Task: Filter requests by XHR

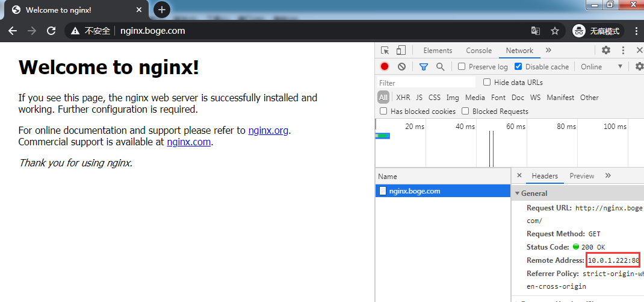Action: [x=403, y=98]
